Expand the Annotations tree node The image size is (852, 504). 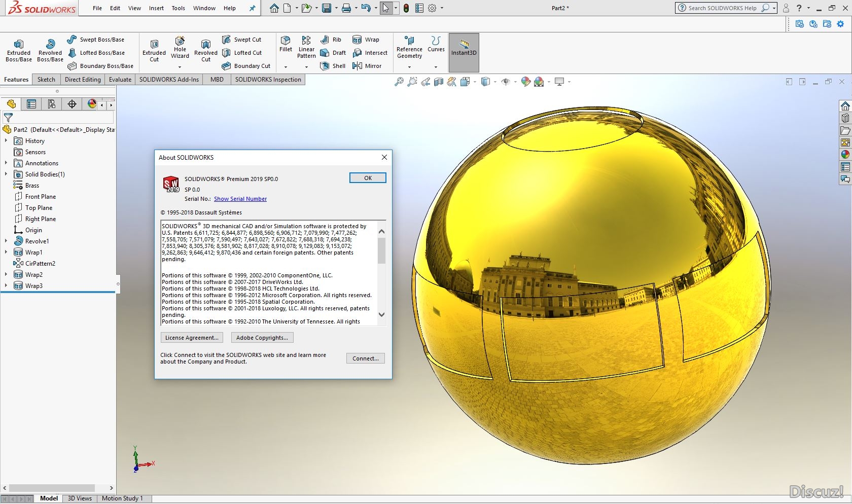click(x=6, y=163)
